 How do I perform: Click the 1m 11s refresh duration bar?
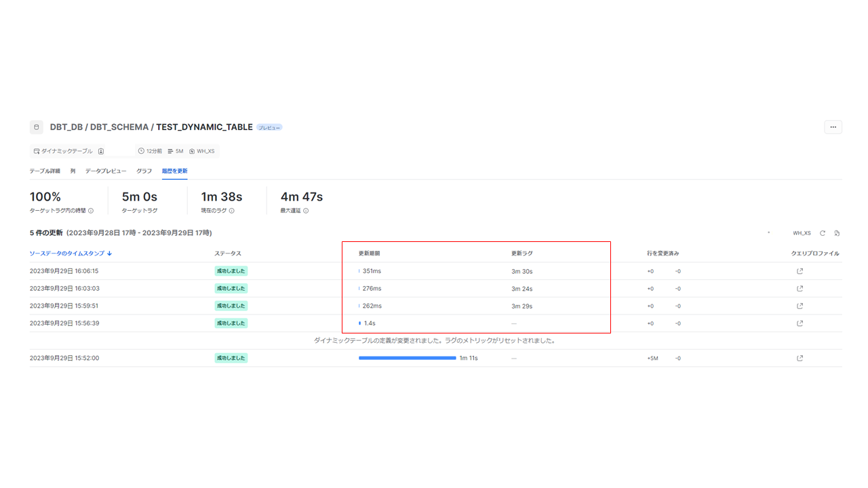[407, 358]
